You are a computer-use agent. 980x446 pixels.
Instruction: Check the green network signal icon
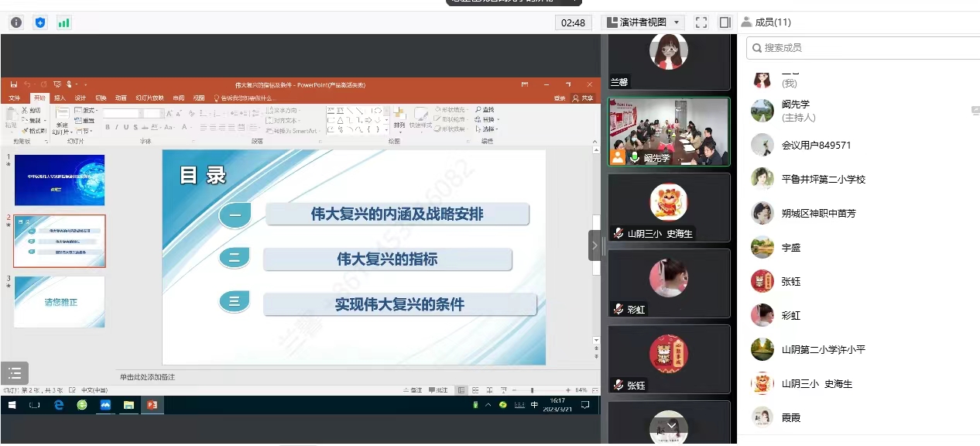pos(63,22)
